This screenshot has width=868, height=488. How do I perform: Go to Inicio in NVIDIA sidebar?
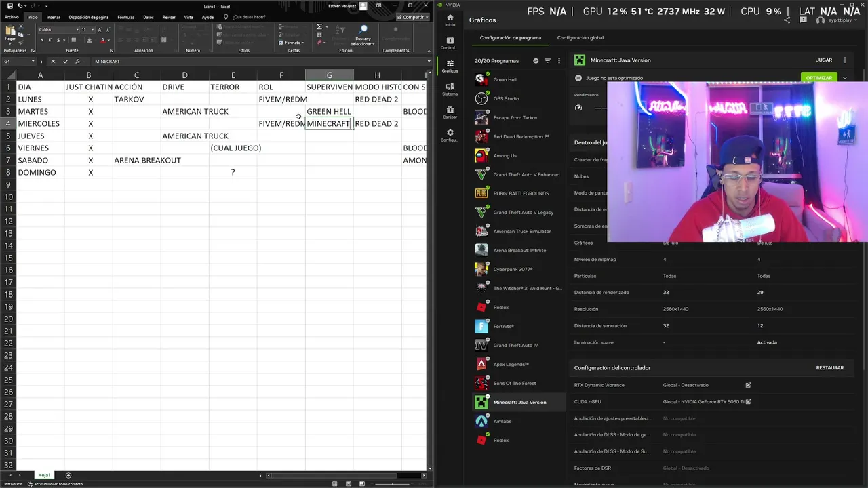(450, 20)
